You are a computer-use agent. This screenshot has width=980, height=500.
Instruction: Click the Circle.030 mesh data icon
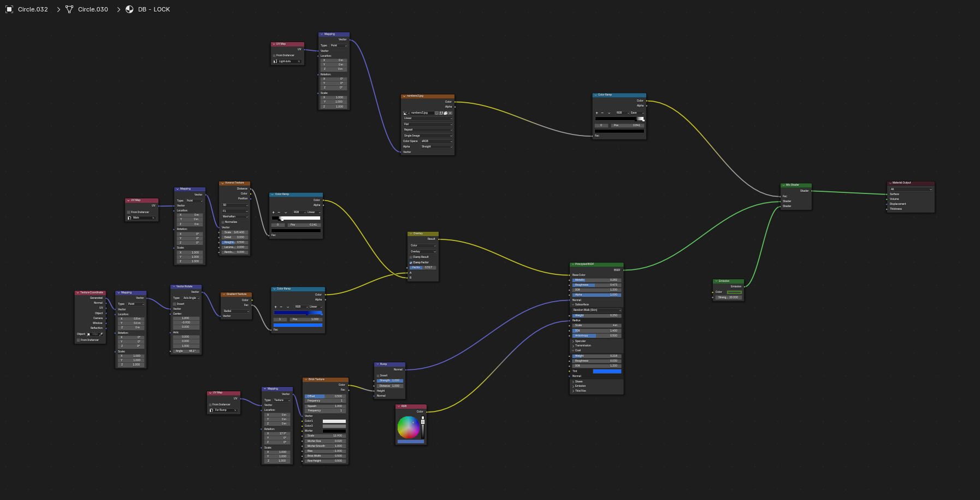pyautogui.click(x=69, y=9)
